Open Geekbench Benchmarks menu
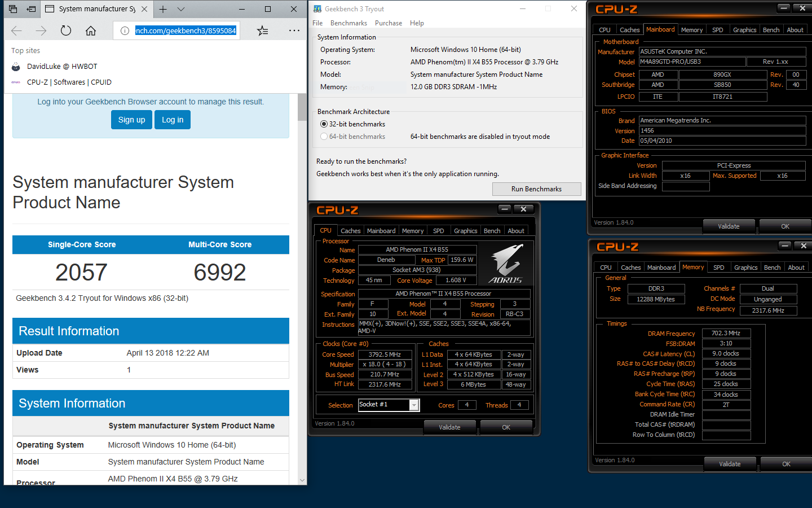Screen dimensions: 812x508 coord(348,23)
